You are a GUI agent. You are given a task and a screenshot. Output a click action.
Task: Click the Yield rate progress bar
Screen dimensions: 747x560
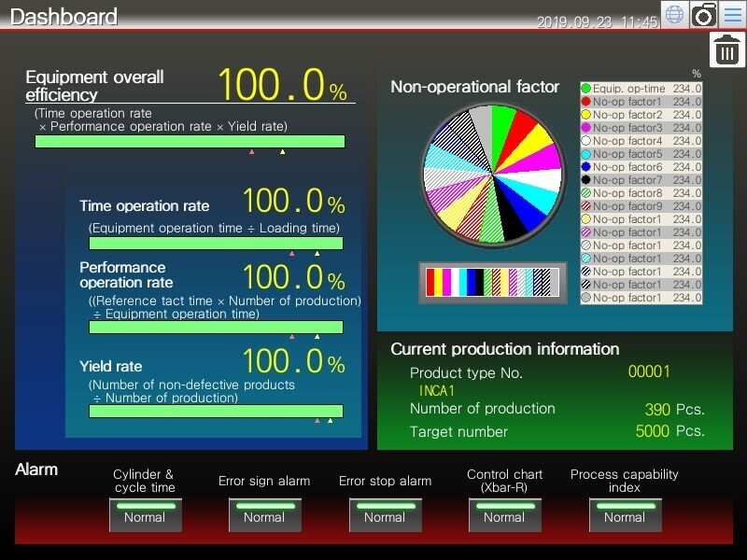tap(216, 411)
